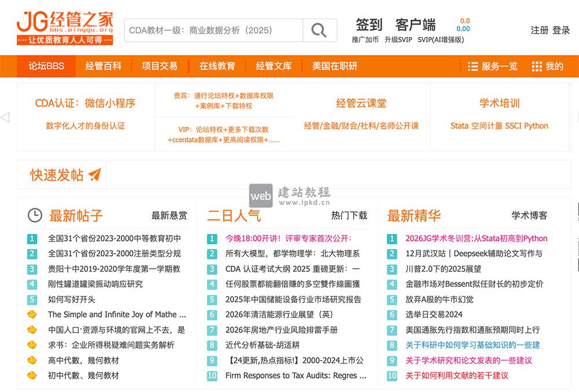Switch to the 在线教育 navigation tab
Image resolution: width=579 pixels, height=392 pixels.
coord(217,66)
